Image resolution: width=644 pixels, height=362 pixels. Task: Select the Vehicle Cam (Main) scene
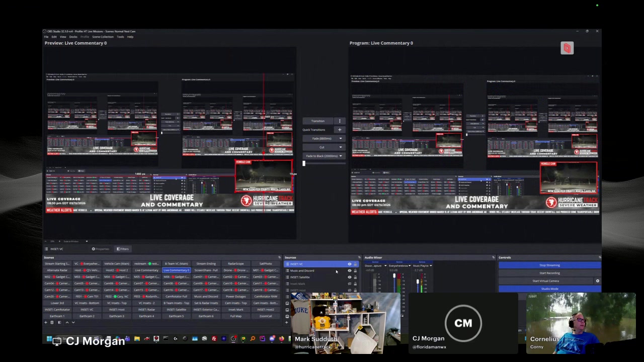(x=117, y=263)
